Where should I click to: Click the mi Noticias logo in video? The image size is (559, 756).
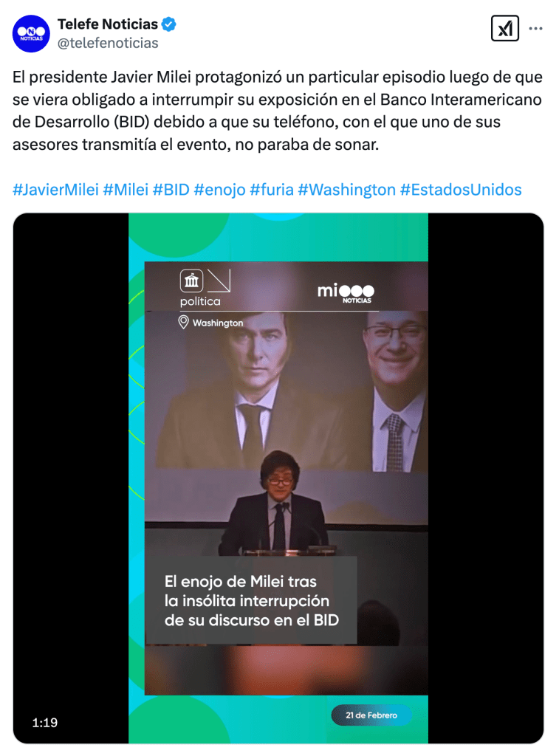click(x=346, y=292)
